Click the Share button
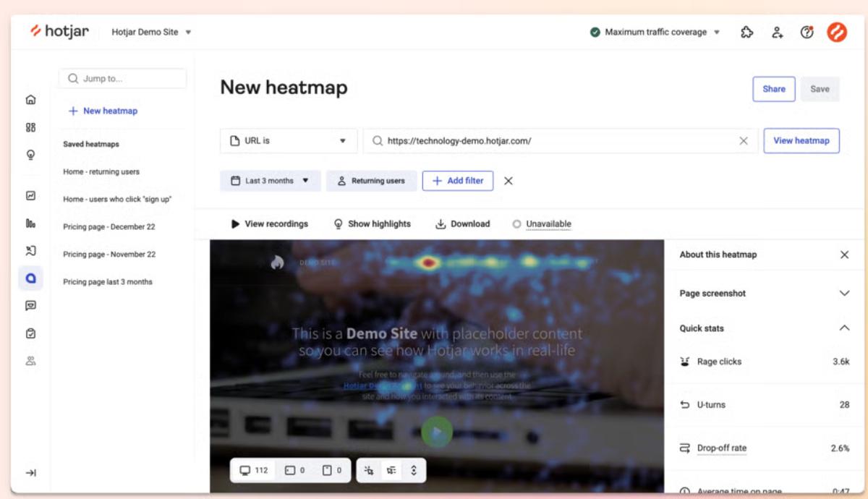 pyautogui.click(x=774, y=89)
